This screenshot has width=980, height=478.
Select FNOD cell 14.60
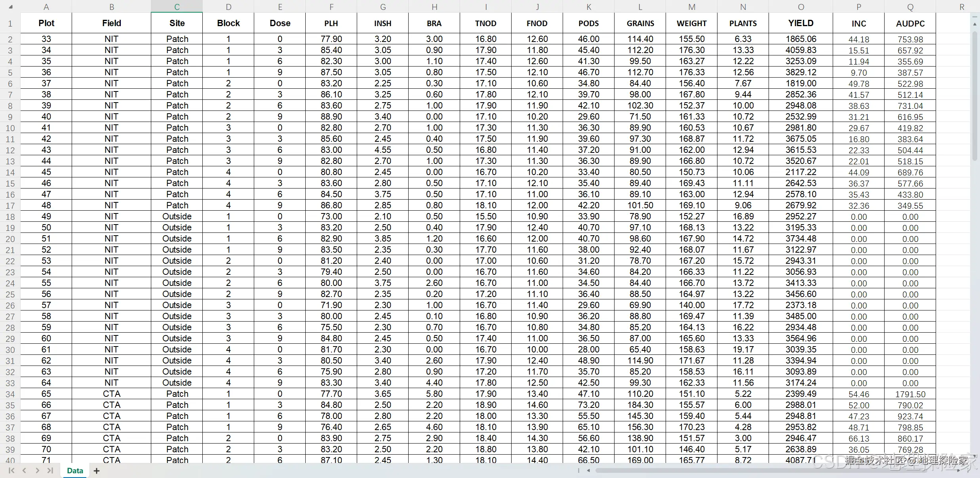point(537,405)
